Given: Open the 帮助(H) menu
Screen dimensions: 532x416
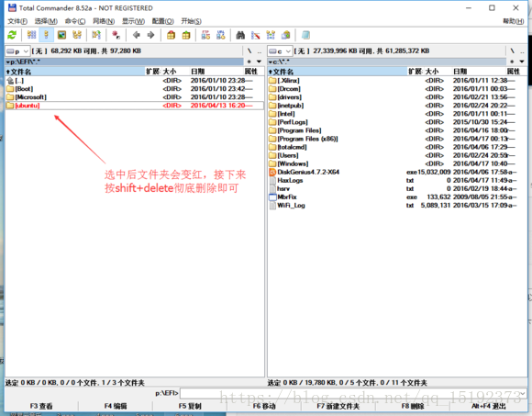Looking at the screenshot, I should pos(514,21).
